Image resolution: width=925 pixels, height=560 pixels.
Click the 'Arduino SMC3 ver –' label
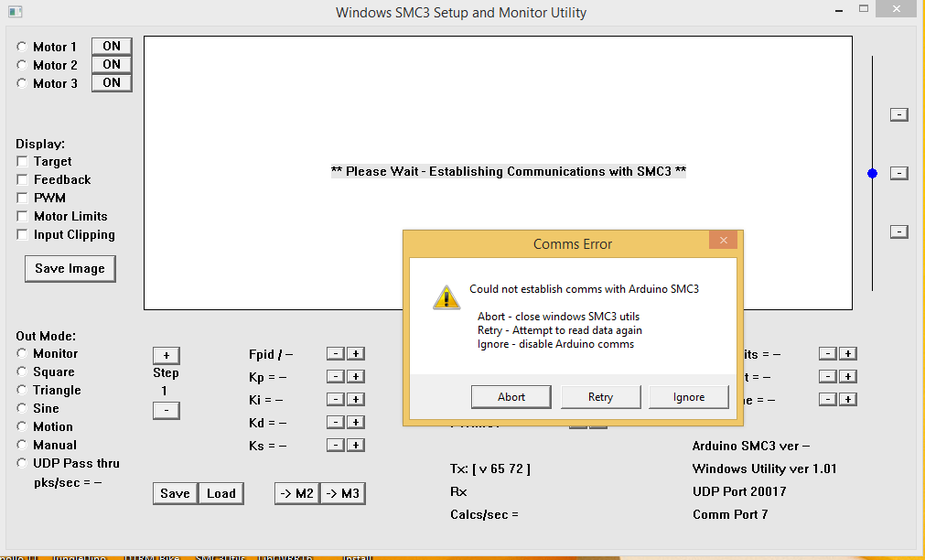[751, 447]
